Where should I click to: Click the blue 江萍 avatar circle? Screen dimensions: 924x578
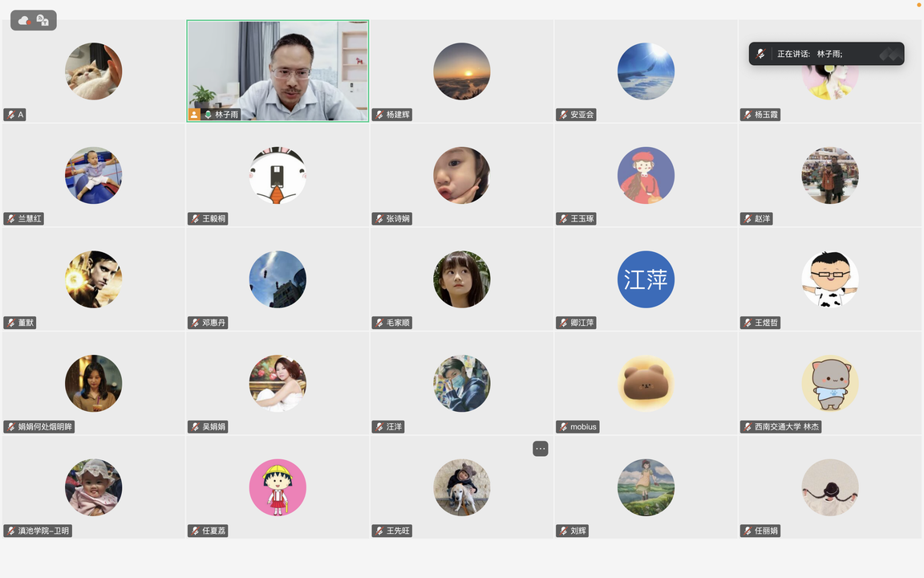(646, 279)
